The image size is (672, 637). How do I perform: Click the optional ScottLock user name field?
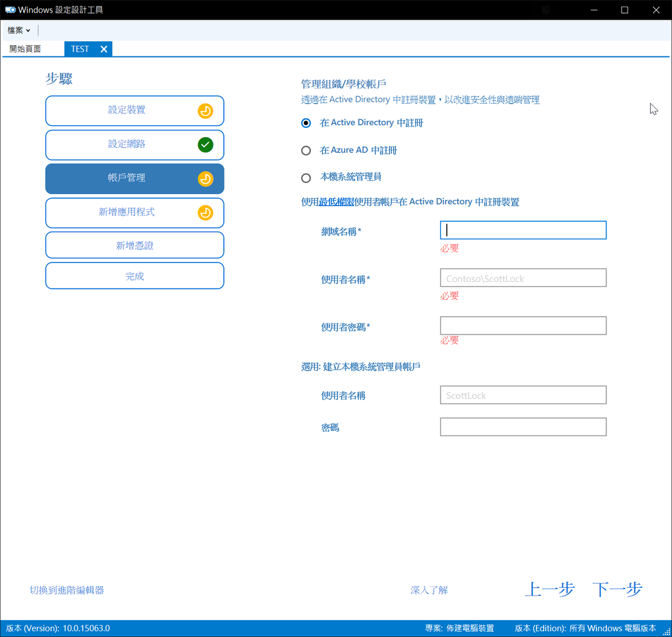(523, 395)
